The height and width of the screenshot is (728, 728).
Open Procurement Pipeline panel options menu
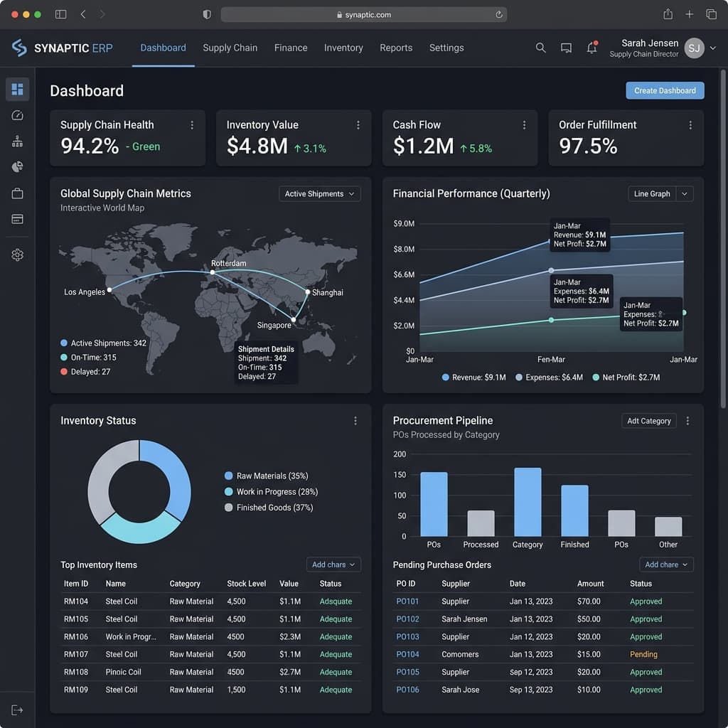coord(687,421)
